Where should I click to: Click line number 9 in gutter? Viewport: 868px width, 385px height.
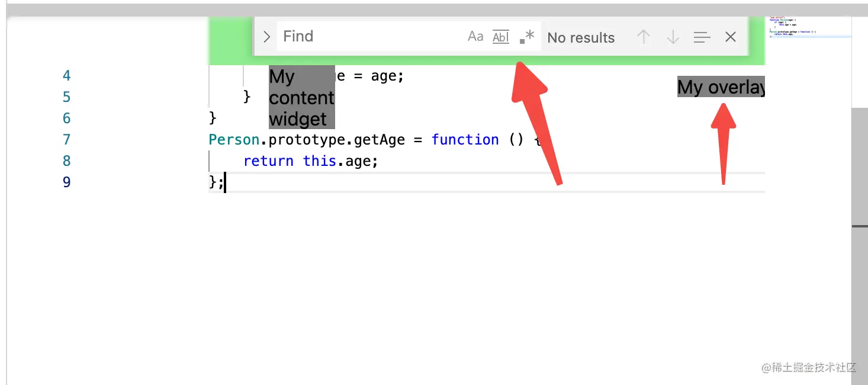click(x=66, y=182)
